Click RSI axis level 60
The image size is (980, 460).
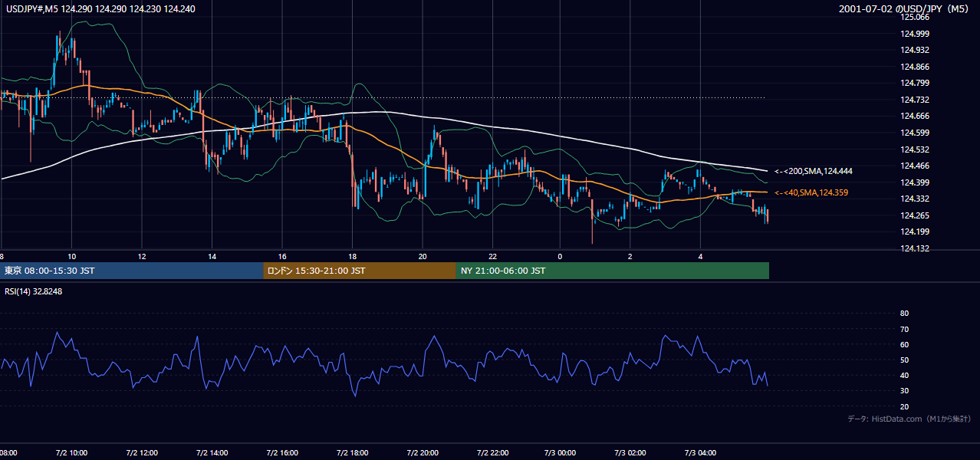(x=904, y=344)
